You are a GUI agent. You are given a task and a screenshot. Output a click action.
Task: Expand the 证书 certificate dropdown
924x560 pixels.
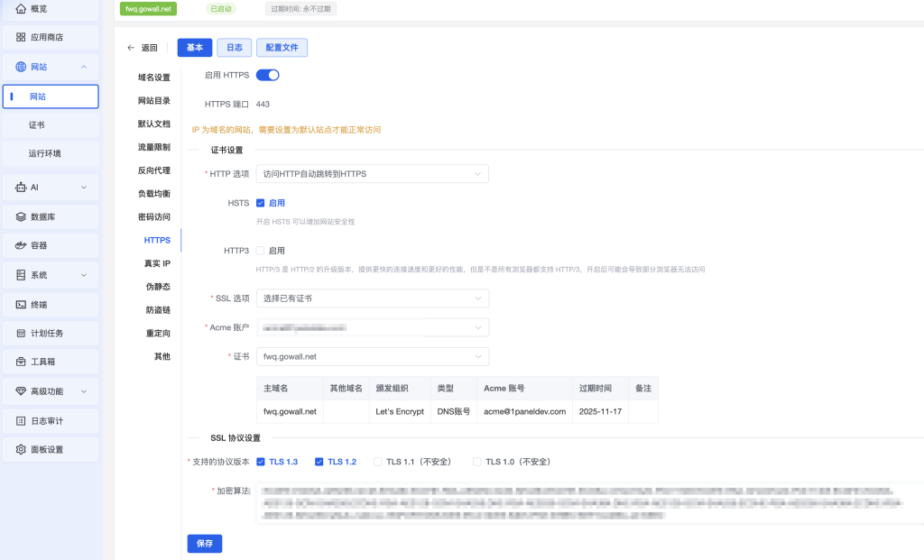[x=373, y=356]
